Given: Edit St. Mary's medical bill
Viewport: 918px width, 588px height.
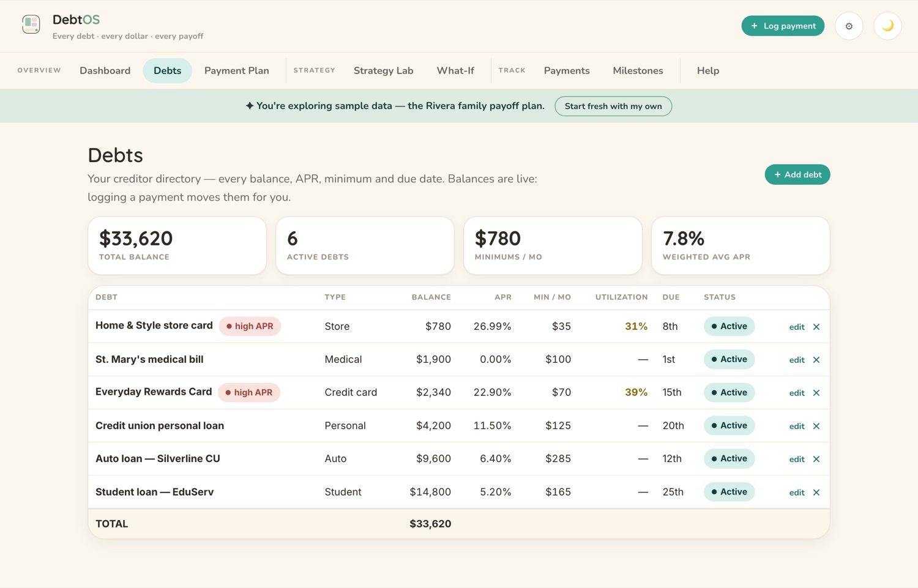Looking at the screenshot, I should [x=797, y=360].
